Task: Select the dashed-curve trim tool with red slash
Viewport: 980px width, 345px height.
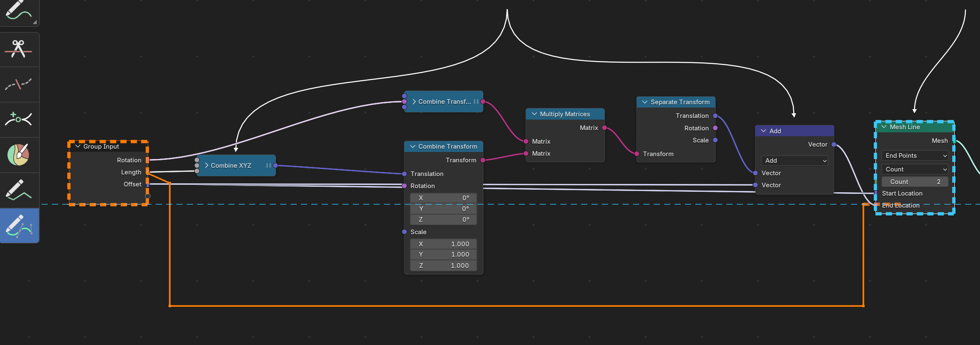Action: click(19, 85)
